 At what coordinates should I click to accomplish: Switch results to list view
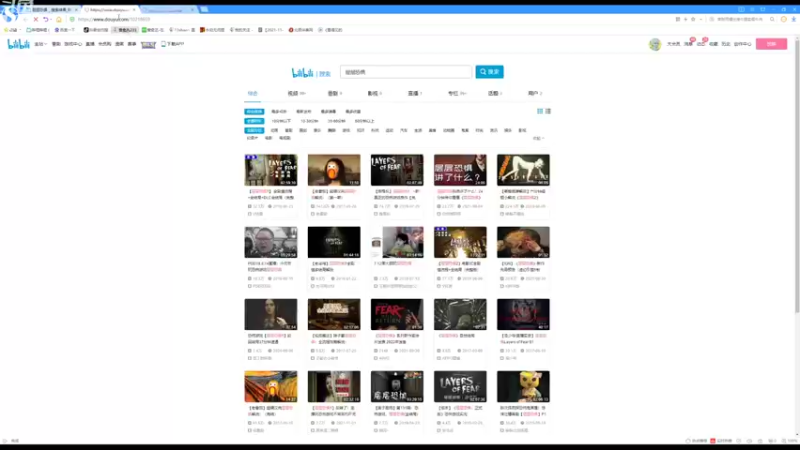[548, 111]
